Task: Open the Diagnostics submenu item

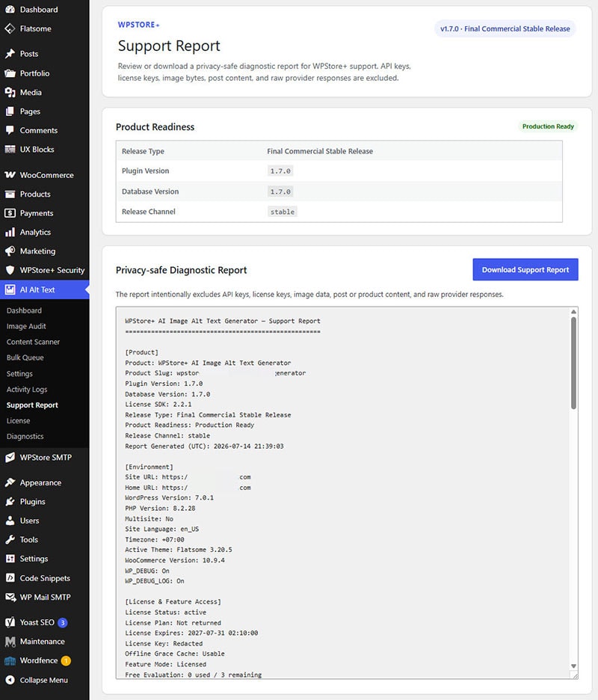Action: click(x=25, y=436)
